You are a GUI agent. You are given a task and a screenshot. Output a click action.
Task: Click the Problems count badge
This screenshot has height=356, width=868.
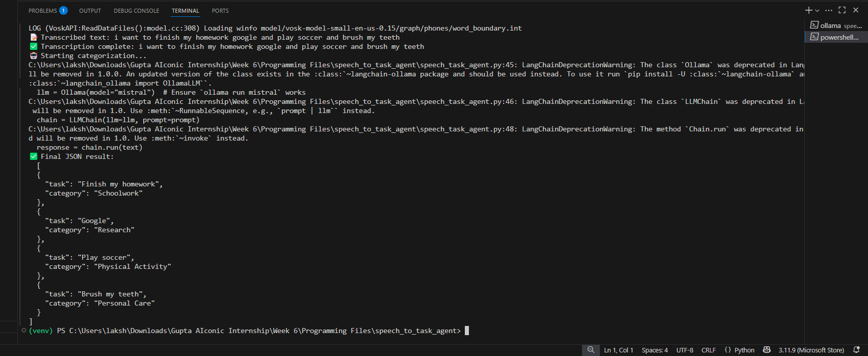pyautogui.click(x=63, y=11)
